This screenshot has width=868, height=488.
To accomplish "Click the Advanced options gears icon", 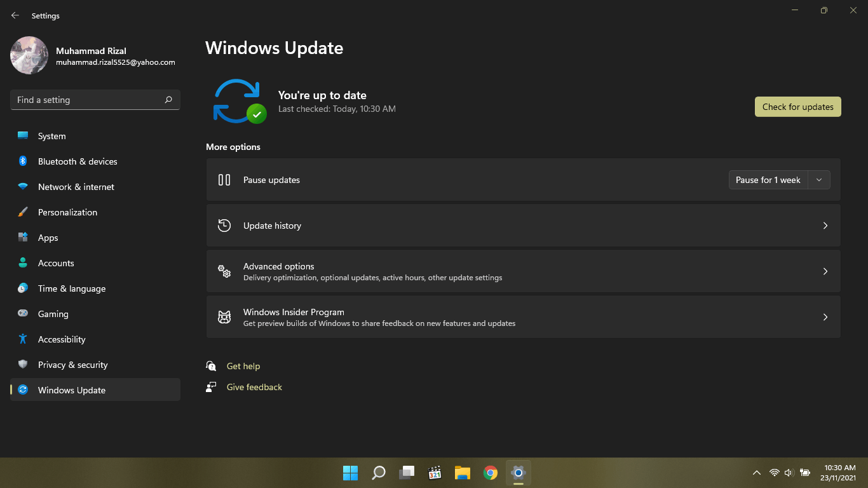I will (x=224, y=271).
